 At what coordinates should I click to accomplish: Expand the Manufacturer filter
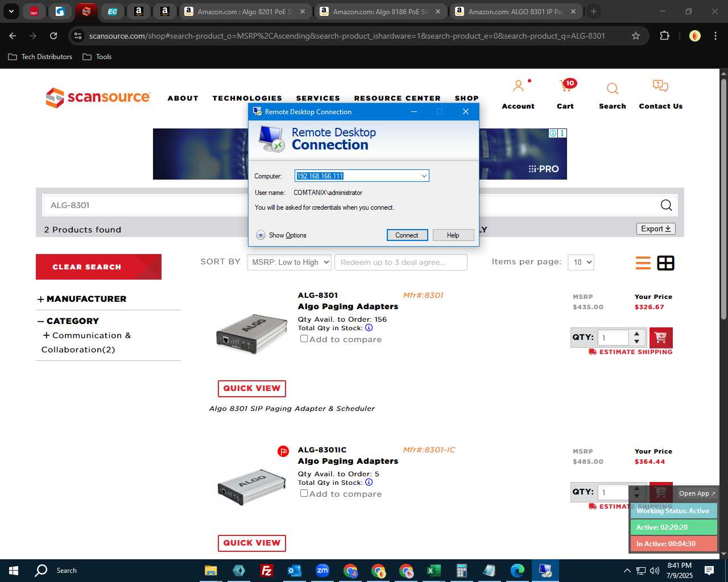[82, 299]
